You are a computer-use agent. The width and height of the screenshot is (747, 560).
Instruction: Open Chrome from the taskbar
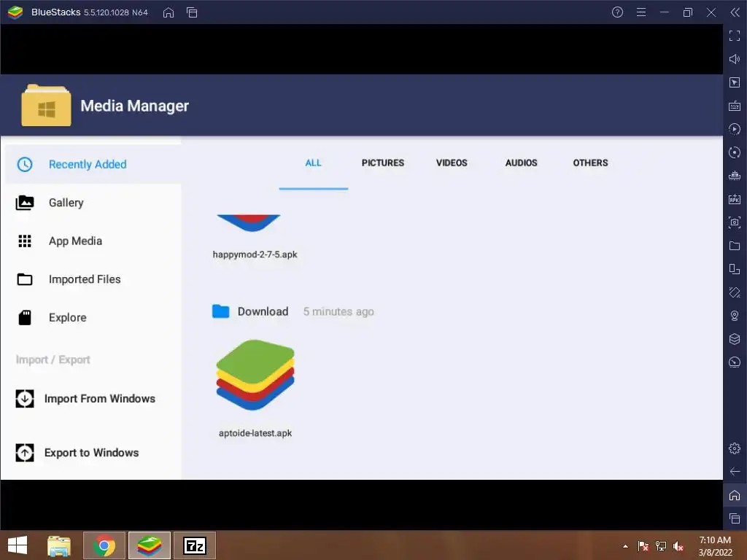point(104,545)
